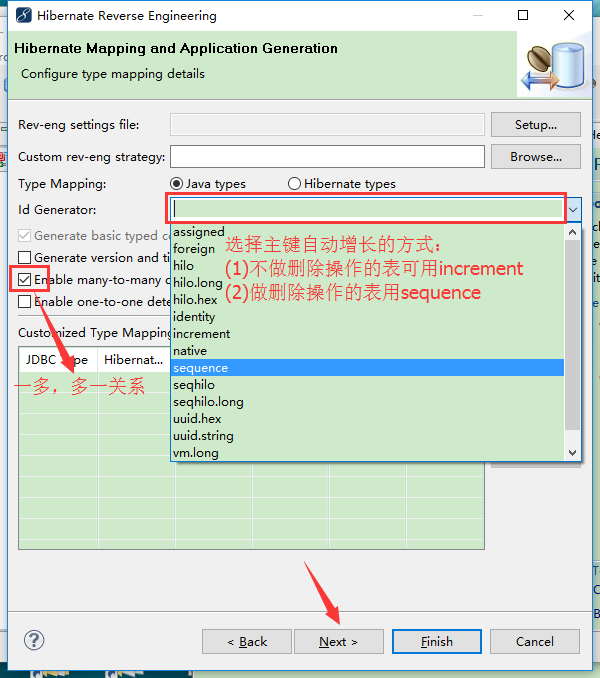This screenshot has height=678, width=600.
Task: Click the dropdown list scroll down arrow
Action: 573,453
